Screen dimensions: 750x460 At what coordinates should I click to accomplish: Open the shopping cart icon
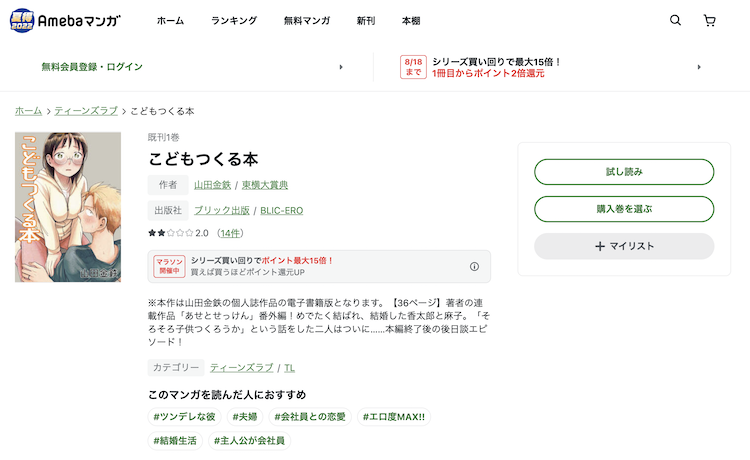(x=709, y=20)
